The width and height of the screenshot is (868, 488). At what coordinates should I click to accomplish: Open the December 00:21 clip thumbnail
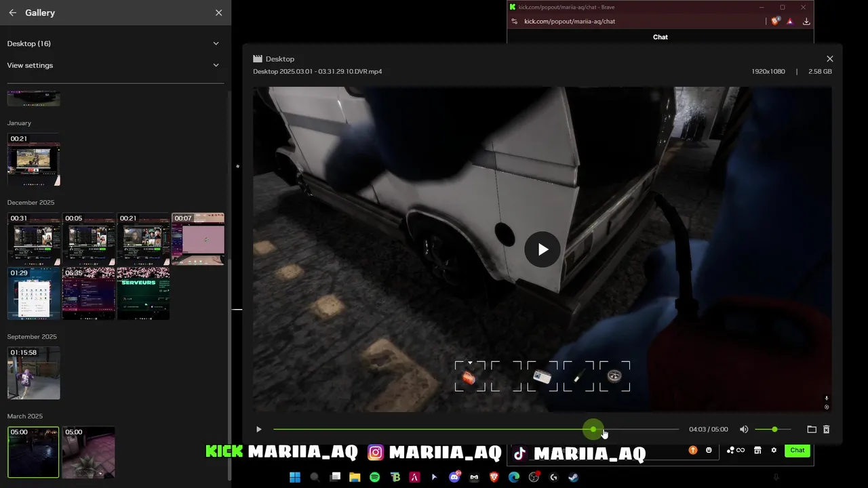click(143, 239)
